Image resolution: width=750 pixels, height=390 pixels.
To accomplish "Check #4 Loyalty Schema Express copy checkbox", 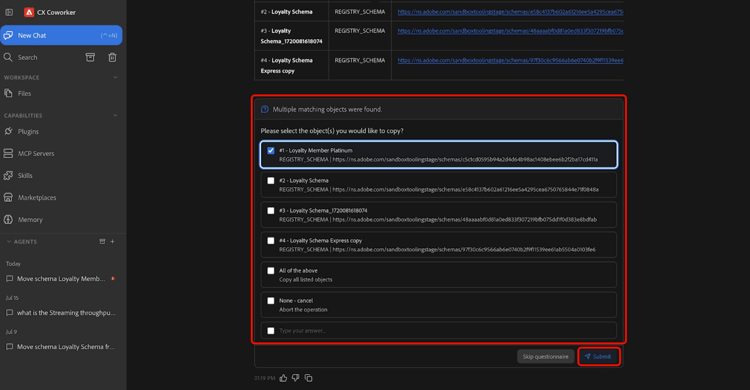I will click(271, 241).
